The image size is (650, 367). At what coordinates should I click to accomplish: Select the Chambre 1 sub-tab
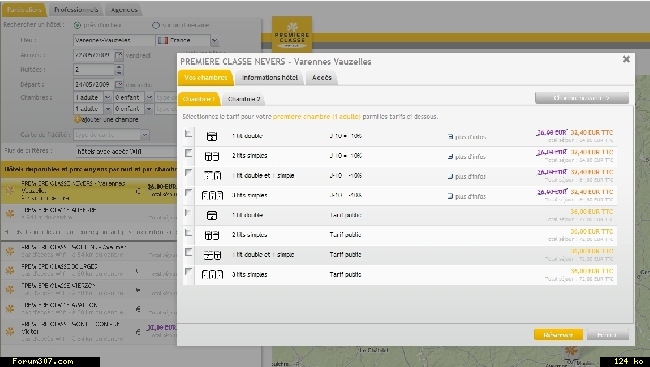tap(199, 99)
